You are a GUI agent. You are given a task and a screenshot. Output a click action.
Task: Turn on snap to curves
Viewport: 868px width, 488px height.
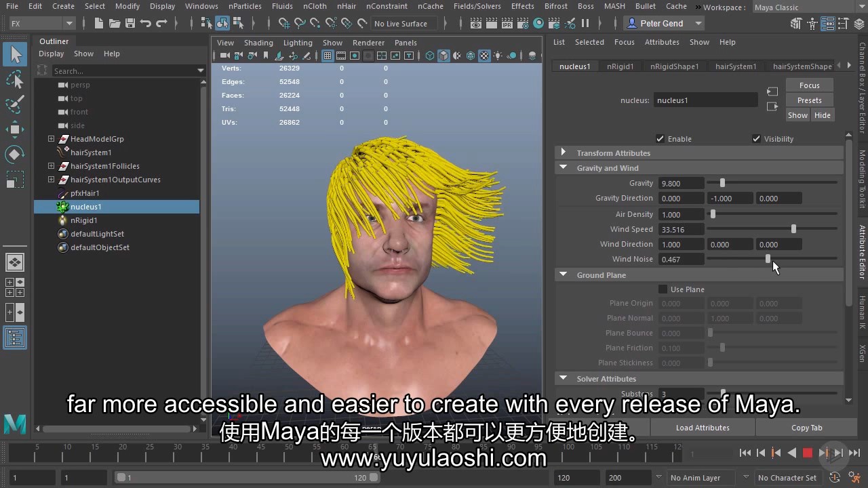[300, 23]
